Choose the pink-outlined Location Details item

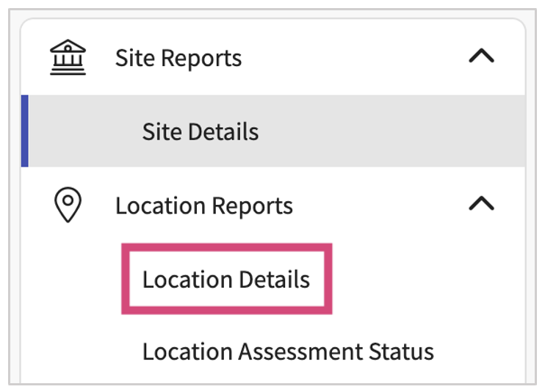226,280
